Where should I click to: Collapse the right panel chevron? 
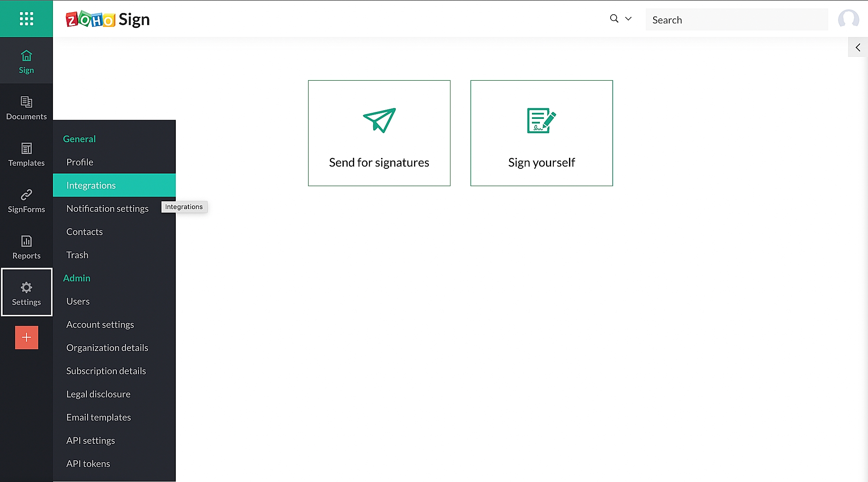[858, 47]
